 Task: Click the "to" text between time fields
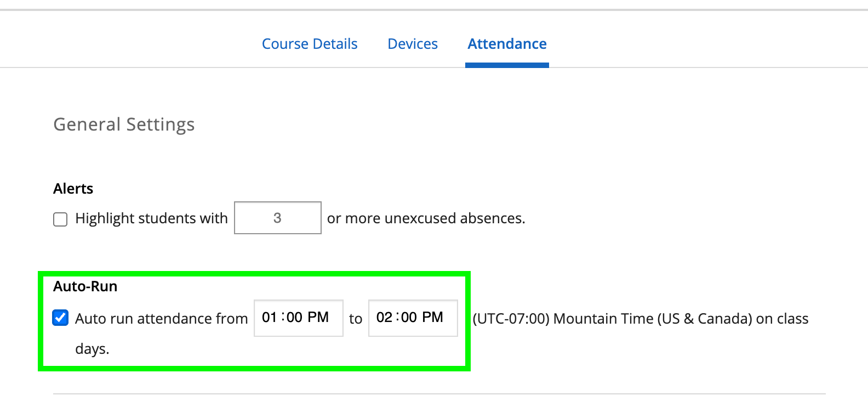(x=356, y=319)
